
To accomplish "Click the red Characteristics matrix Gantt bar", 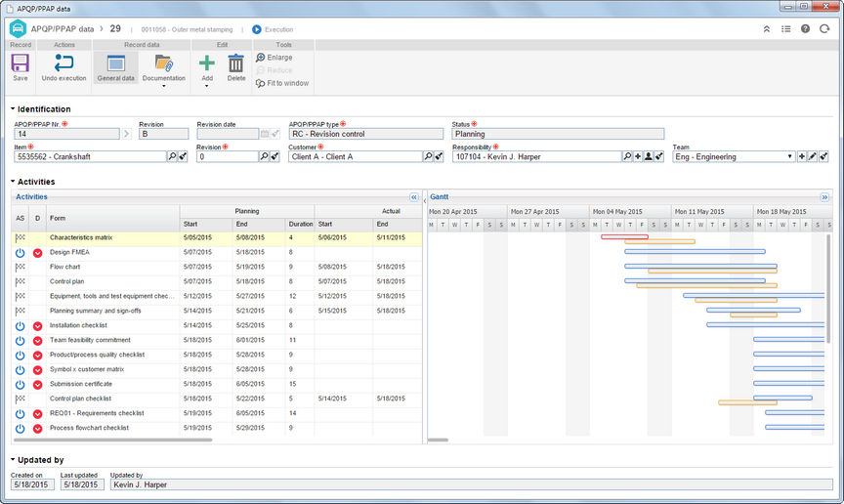I will point(624,237).
